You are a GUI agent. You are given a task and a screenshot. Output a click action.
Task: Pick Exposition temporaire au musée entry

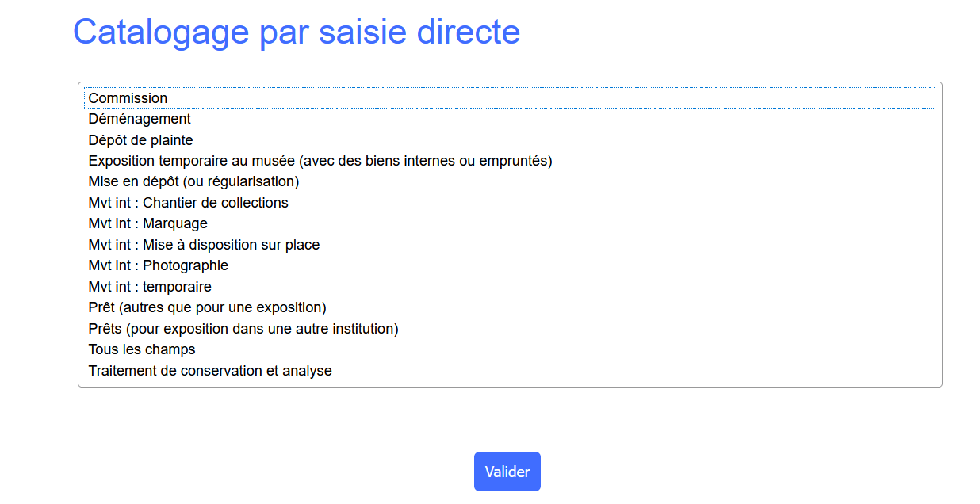[x=320, y=161]
